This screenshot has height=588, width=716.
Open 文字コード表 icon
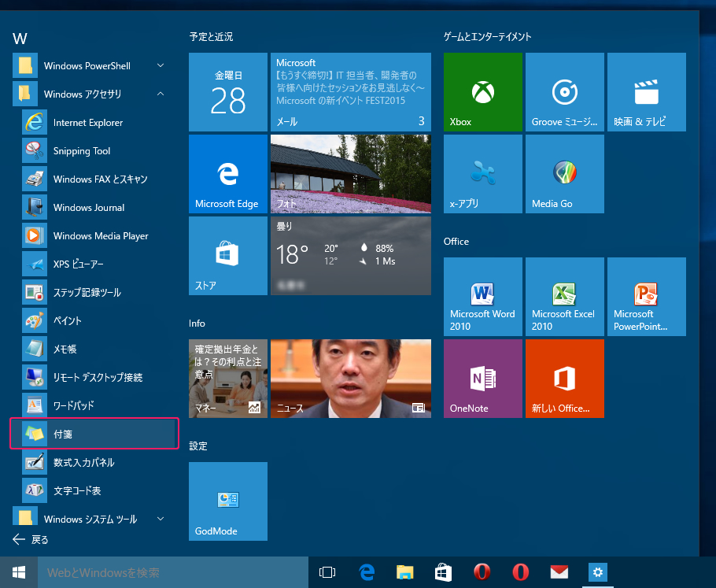(x=35, y=490)
